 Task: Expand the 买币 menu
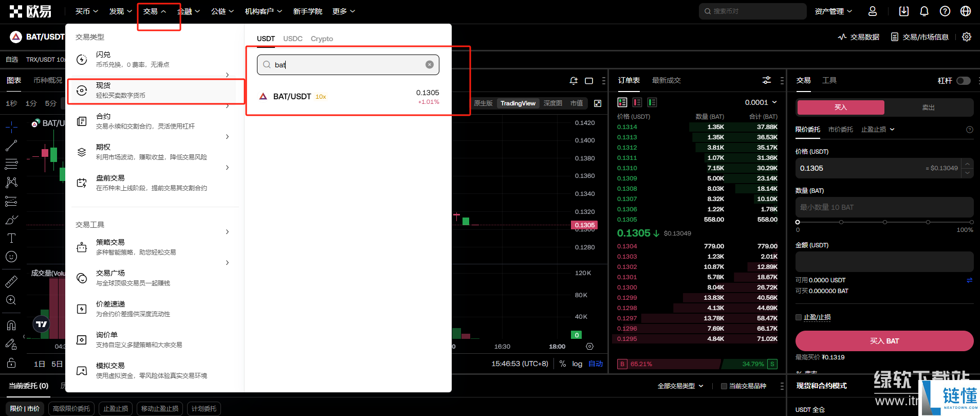coord(86,11)
